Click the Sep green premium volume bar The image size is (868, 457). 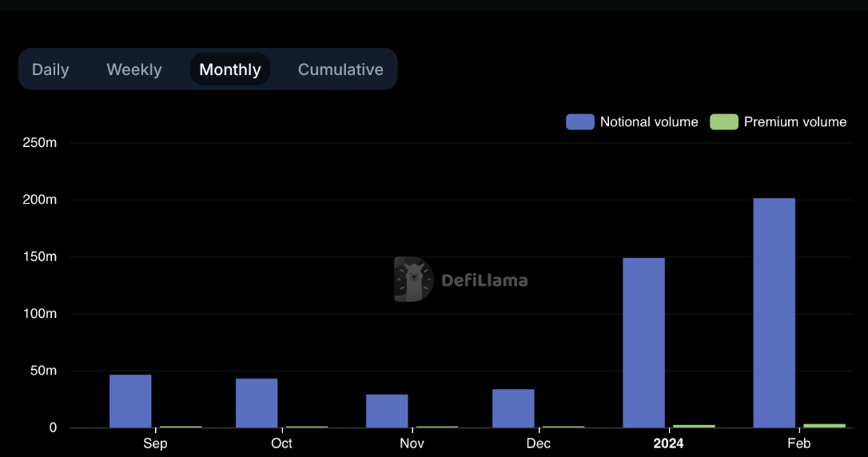(181, 427)
